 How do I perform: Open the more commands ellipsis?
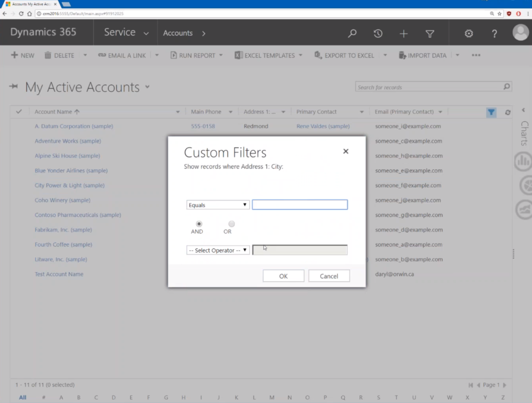(x=476, y=55)
